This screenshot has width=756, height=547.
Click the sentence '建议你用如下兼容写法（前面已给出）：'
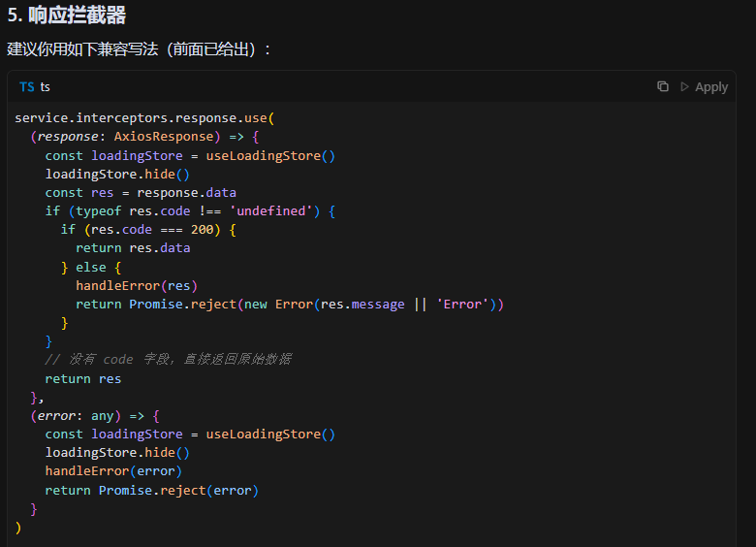coord(140,48)
